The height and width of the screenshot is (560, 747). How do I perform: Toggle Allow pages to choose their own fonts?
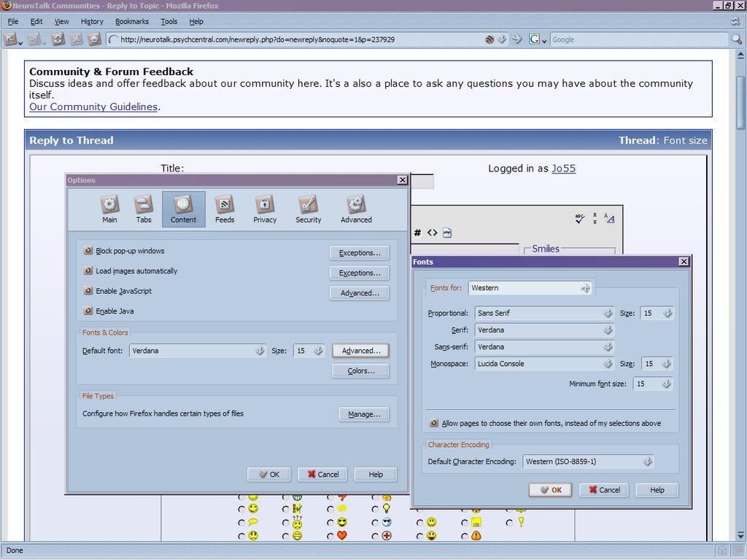click(x=434, y=423)
